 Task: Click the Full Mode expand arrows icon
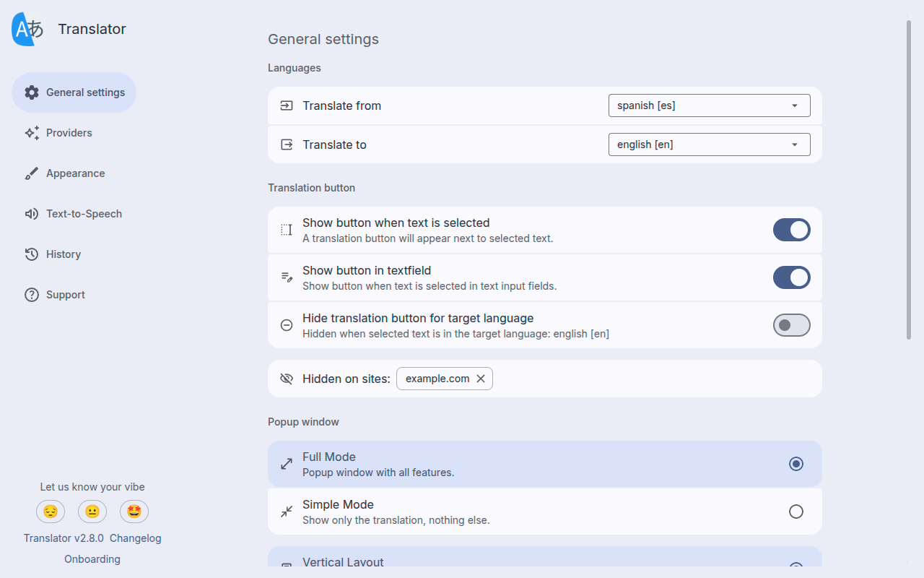pos(287,464)
